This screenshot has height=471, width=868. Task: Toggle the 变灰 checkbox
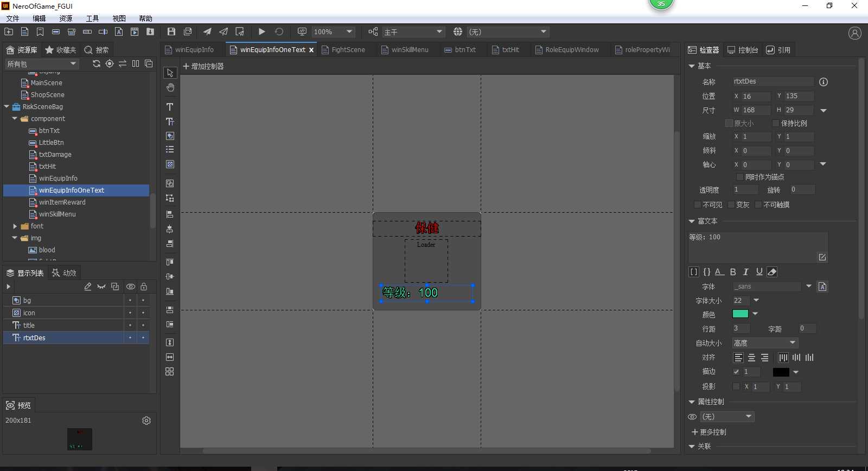pos(731,205)
